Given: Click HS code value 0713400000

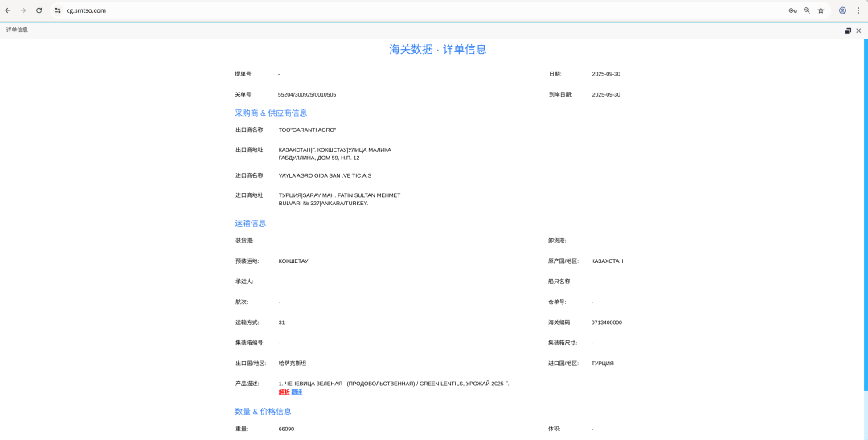Looking at the screenshot, I should 606,323.
